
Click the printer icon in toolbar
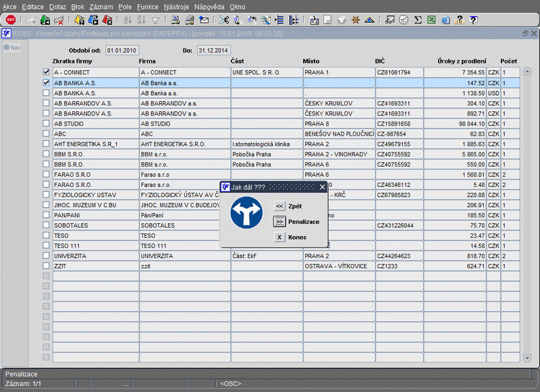pyautogui.click(x=175, y=20)
